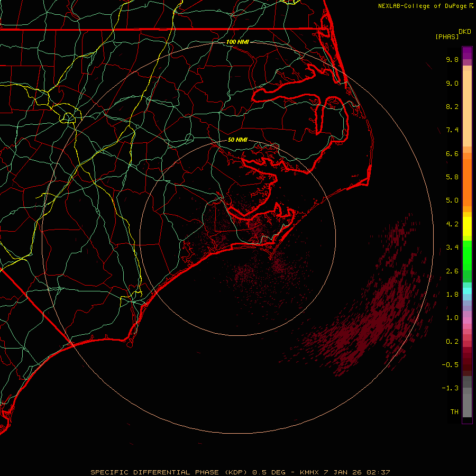Click the 02:37 timestamp in the caption
This screenshot has height=476, width=476.
[x=378, y=472]
